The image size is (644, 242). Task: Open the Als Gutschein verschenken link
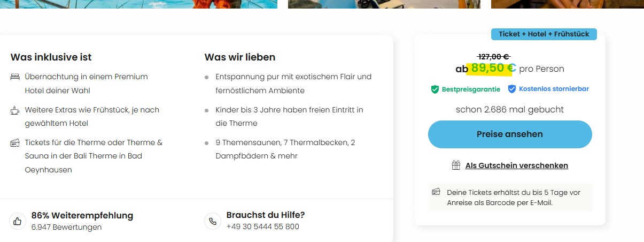[516, 165]
